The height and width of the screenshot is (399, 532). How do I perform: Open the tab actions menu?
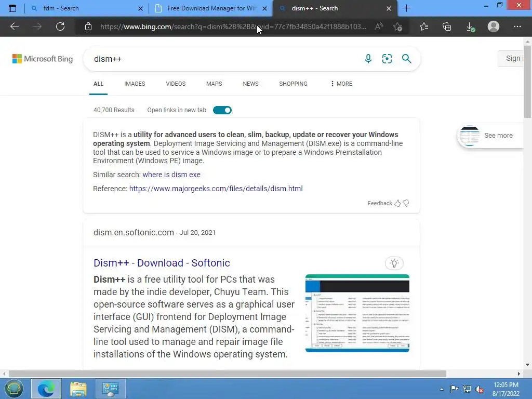pyautogui.click(x=12, y=8)
